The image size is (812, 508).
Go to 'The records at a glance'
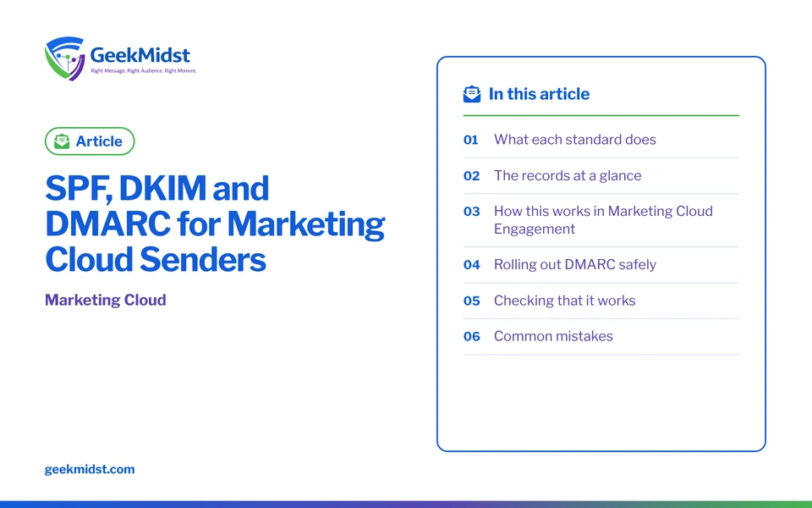coord(568,176)
